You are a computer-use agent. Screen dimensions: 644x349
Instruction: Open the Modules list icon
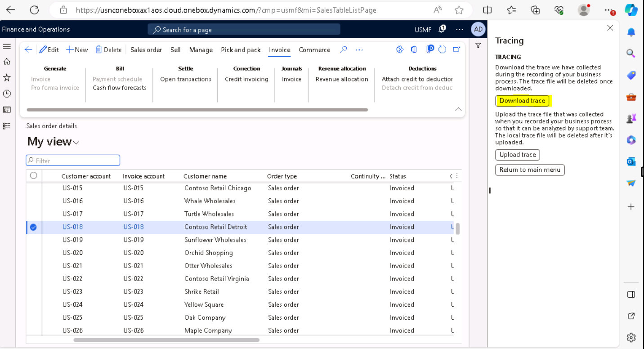coord(7,126)
